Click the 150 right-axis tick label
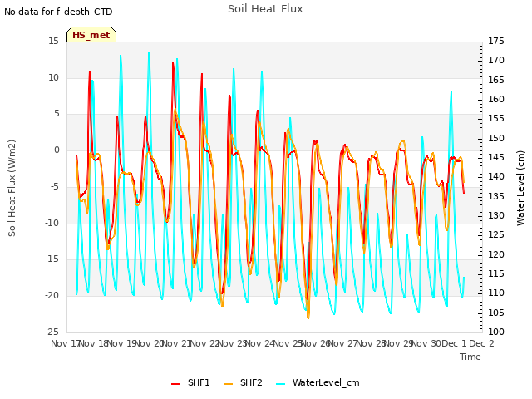Screen dimensions: 532x399 pos(496,138)
